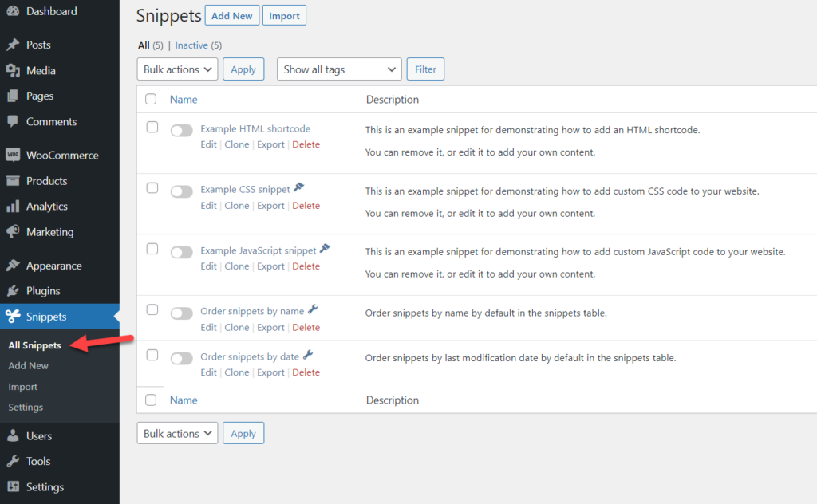The image size is (817, 504).
Task: Export the Example JavaScript snippet
Action: [x=271, y=266]
